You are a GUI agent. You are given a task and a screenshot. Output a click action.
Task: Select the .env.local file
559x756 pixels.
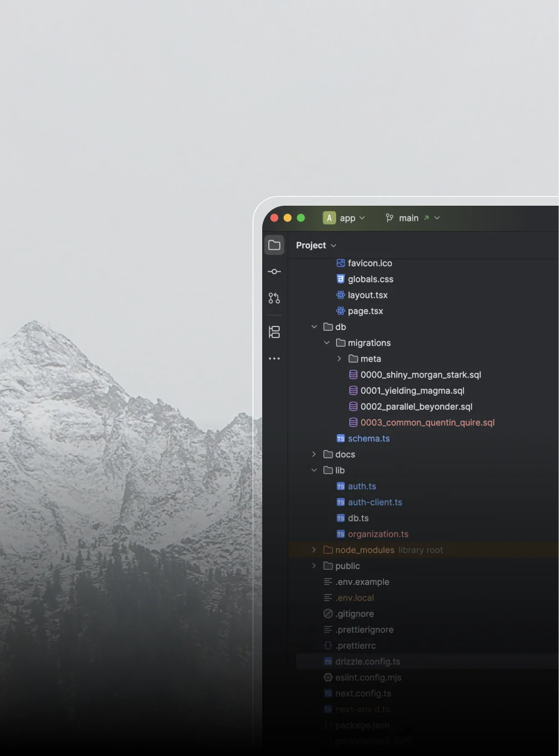(354, 597)
